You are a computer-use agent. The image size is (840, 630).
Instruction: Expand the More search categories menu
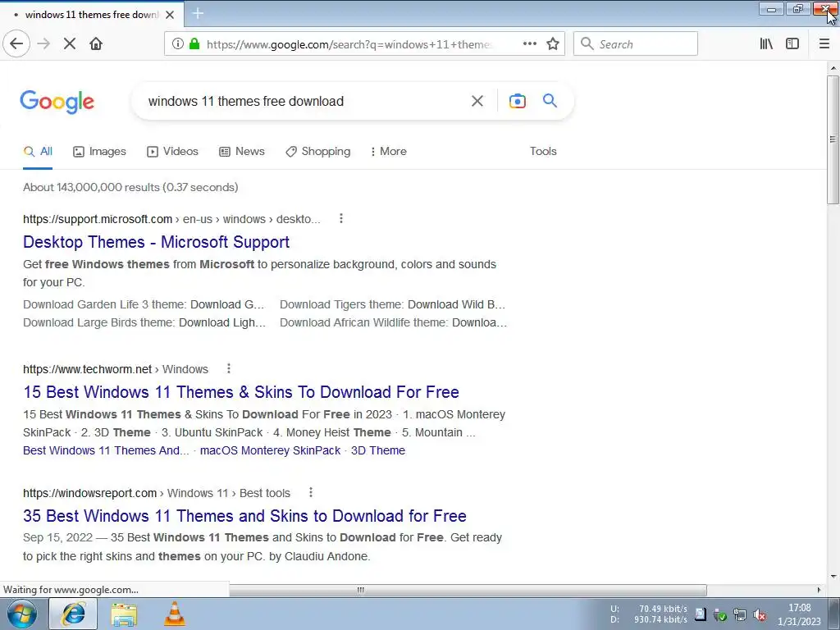388,152
